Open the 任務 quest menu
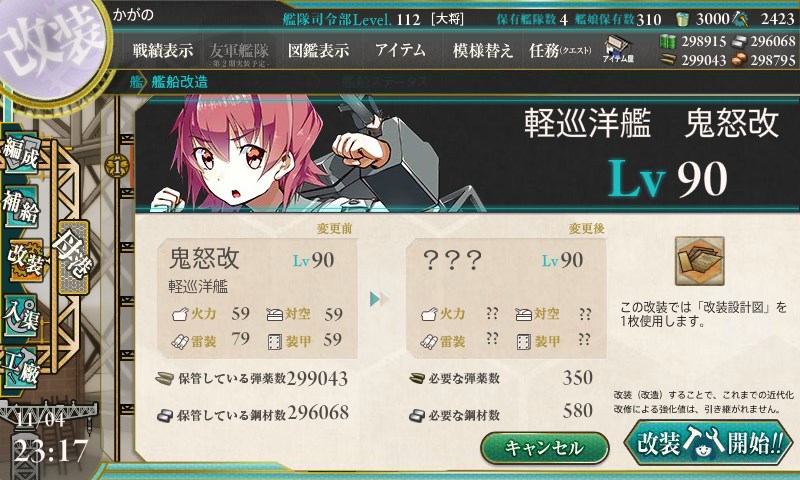The width and height of the screenshot is (800, 480). [x=560, y=50]
